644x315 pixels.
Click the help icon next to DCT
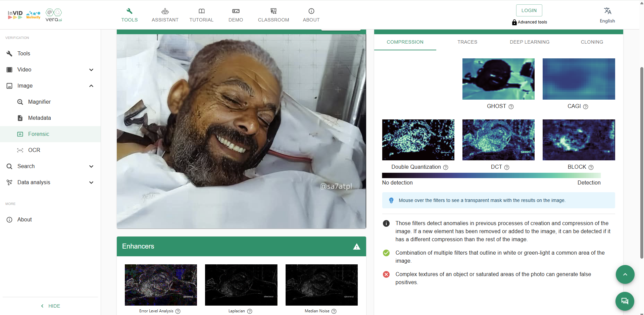(x=507, y=167)
